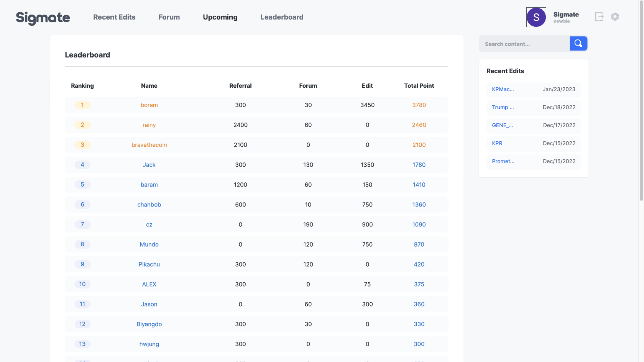Click boram's name in the leaderboard
Image resolution: width=644 pixels, height=362 pixels.
pyautogui.click(x=149, y=105)
